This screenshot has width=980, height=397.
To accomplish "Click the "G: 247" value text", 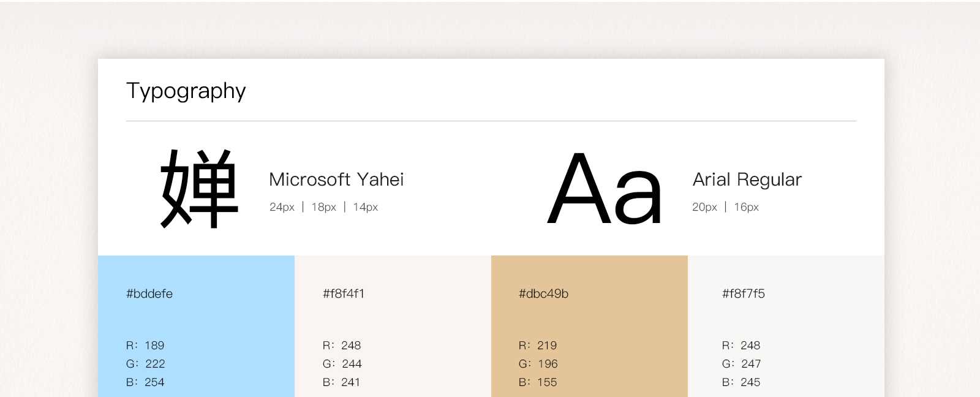I will tap(741, 364).
